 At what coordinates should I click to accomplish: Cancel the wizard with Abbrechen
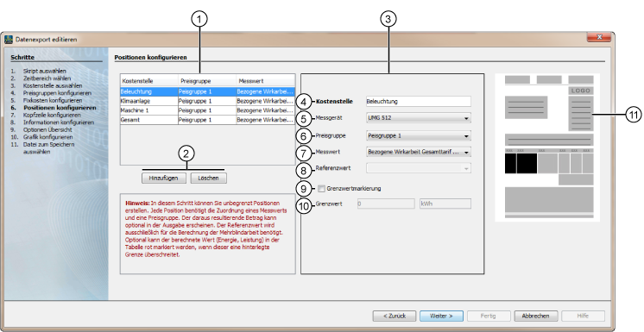click(535, 316)
